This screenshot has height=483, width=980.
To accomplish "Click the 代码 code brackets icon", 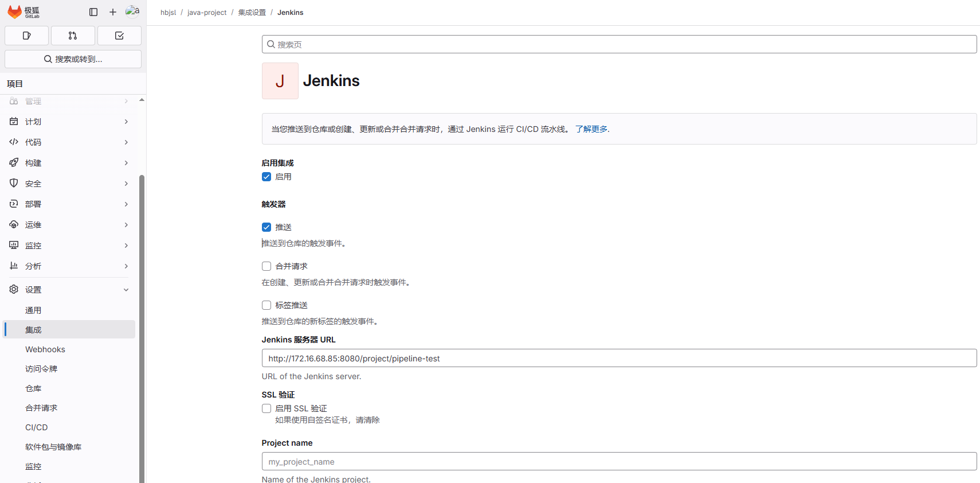I will pyautogui.click(x=14, y=142).
